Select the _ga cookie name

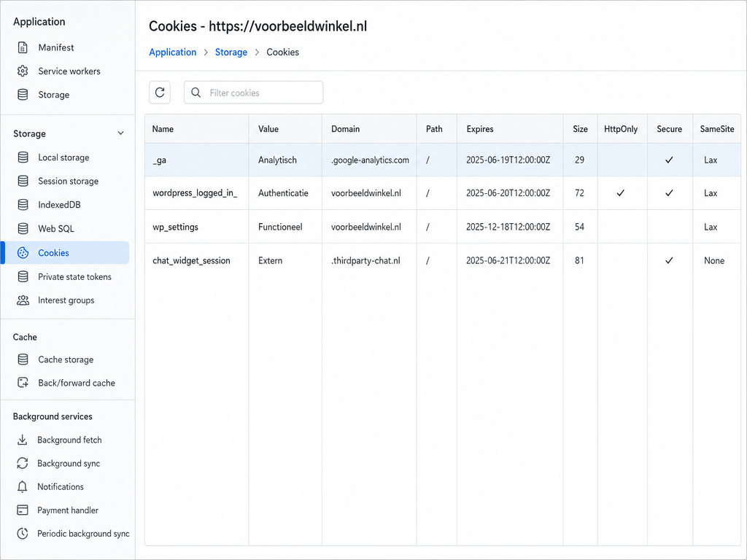(159, 160)
